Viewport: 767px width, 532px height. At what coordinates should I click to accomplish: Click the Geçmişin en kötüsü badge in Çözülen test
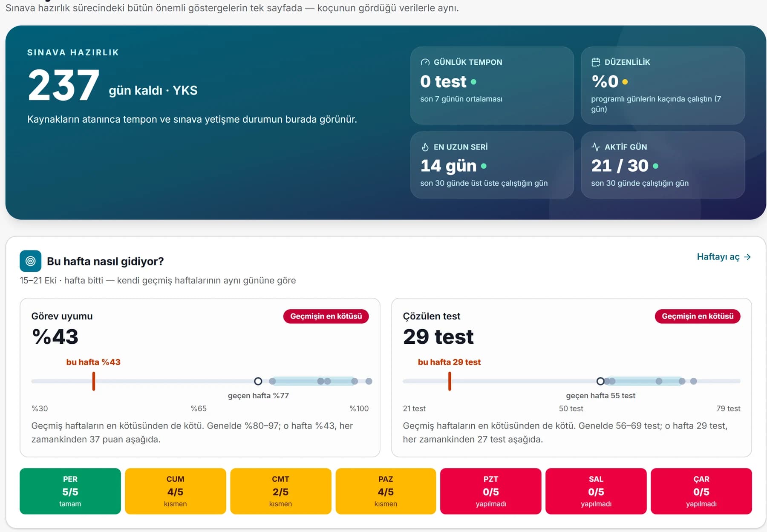pos(698,316)
